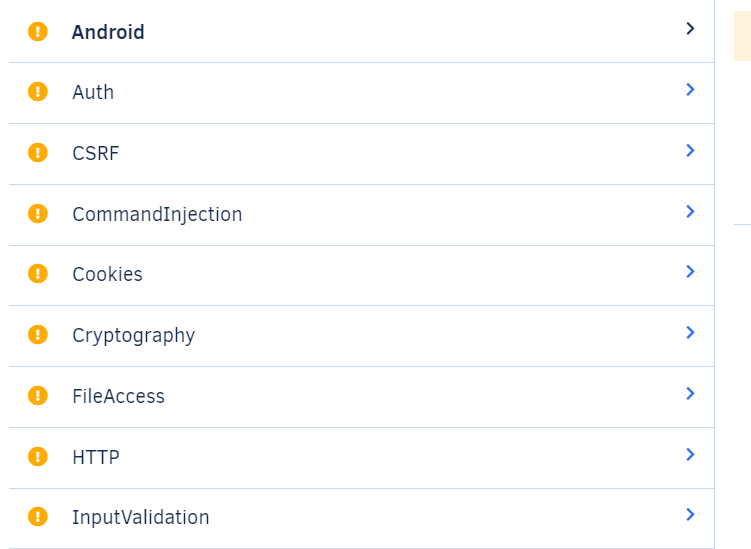Expand the CSRF row chevron

(x=690, y=151)
